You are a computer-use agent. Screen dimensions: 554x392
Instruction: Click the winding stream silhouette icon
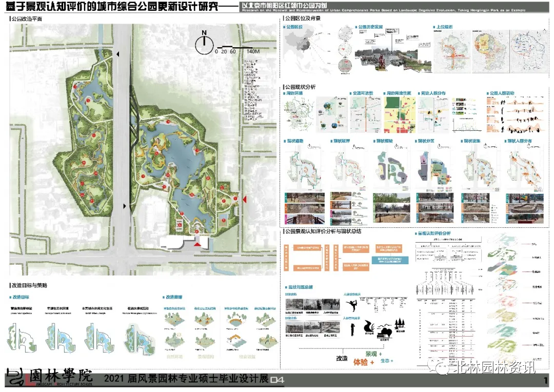click(x=369, y=325)
